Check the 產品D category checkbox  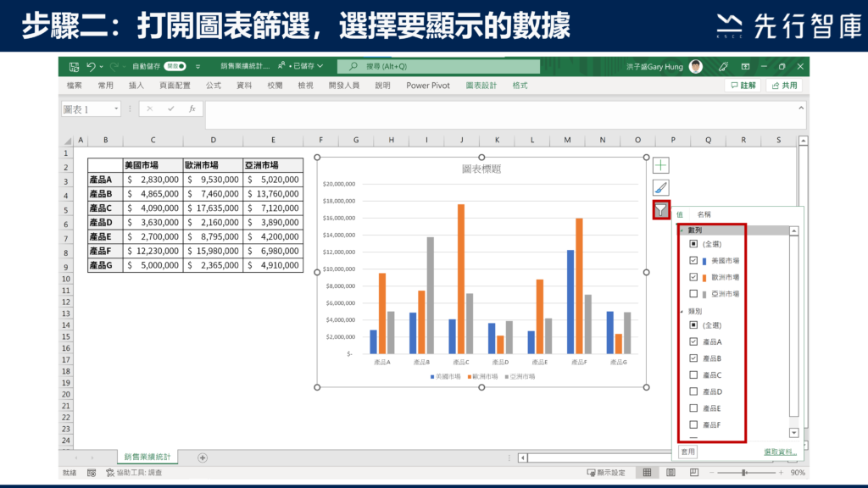point(693,391)
